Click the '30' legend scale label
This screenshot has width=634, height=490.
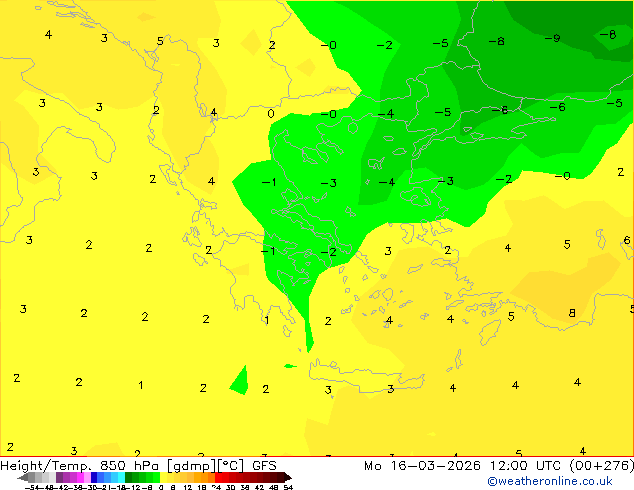pos(230,487)
